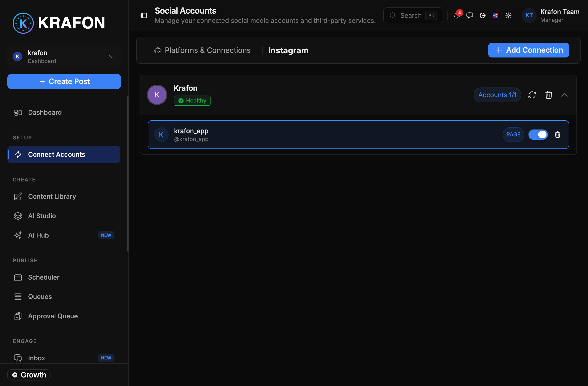This screenshot has height=386, width=588.
Task: Click the Growth plan button
Action: tap(29, 375)
